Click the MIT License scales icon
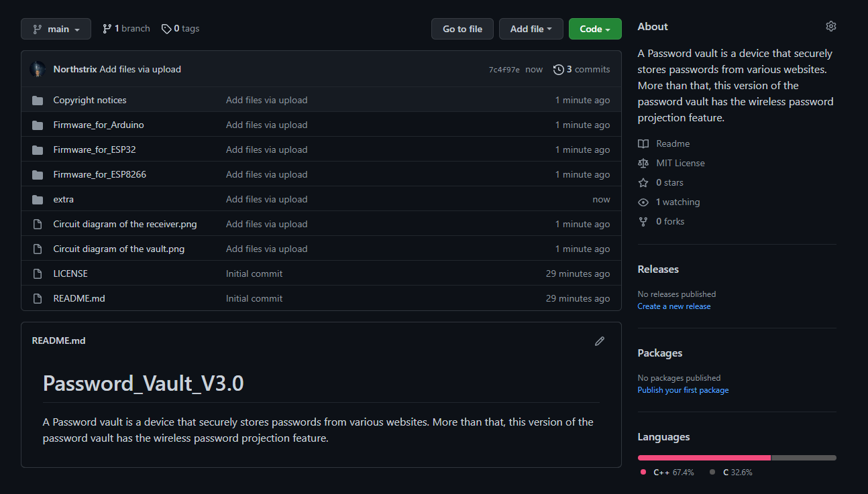This screenshot has height=494, width=868. pyautogui.click(x=643, y=163)
